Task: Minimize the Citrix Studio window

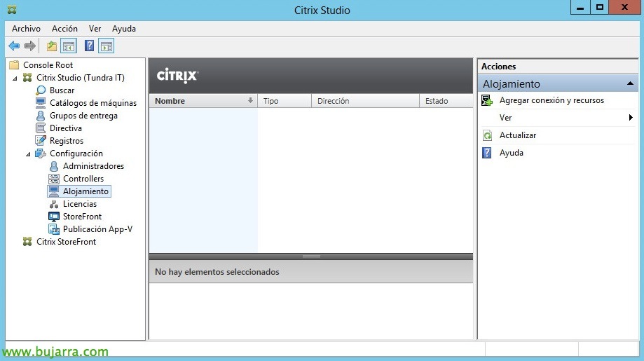Action: coord(580,8)
